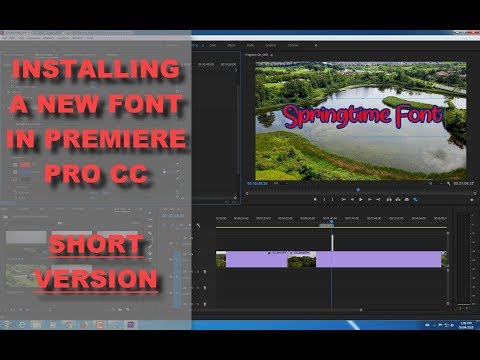
Task: Open Firefox from the taskbar
Action: click(84, 324)
